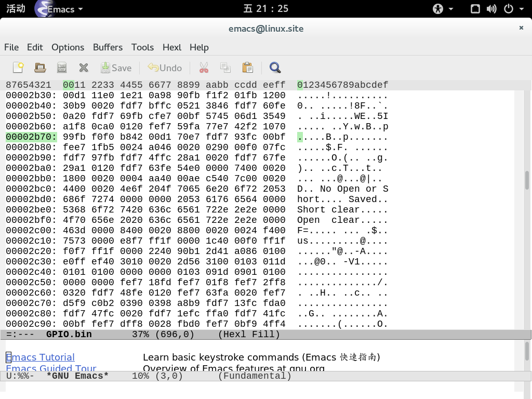Click the highlighted address 00002b70:
The height and width of the screenshot is (399, 532).
[x=31, y=137]
